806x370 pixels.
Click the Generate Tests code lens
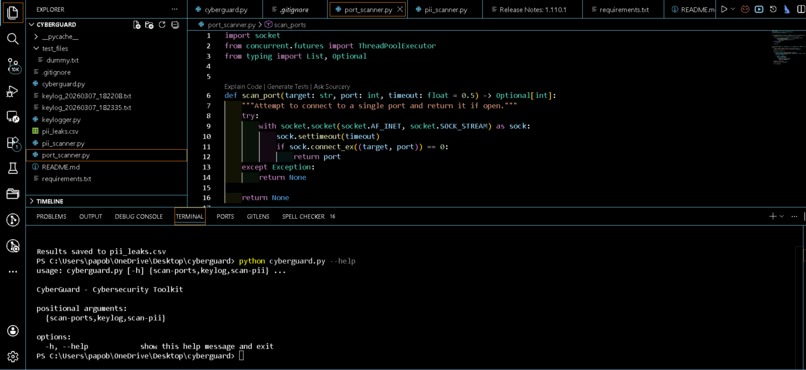[288, 87]
